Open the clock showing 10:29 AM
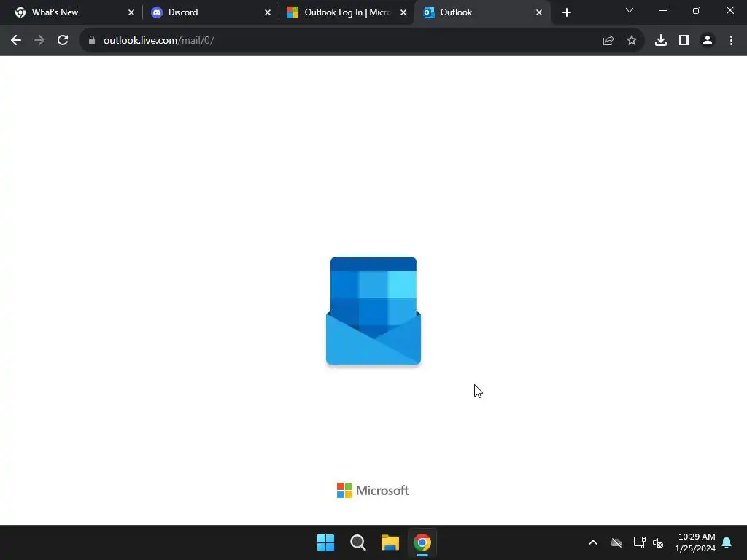The width and height of the screenshot is (747, 560). pyautogui.click(x=695, y=542)
